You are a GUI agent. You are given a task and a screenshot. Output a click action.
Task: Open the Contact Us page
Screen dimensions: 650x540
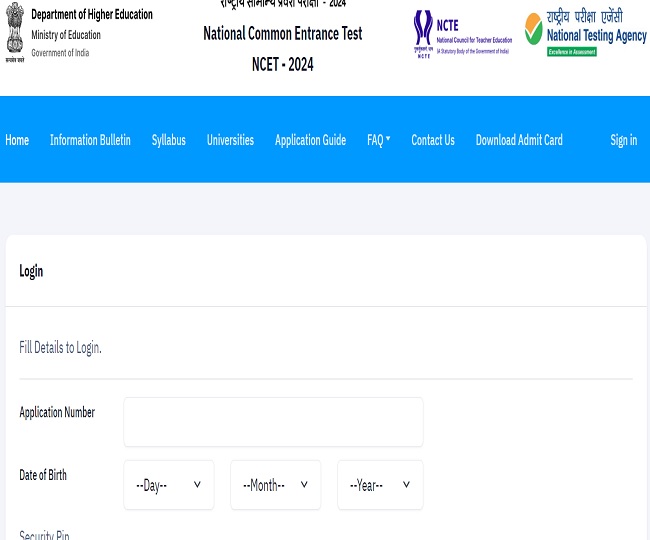tap(433, 140)
